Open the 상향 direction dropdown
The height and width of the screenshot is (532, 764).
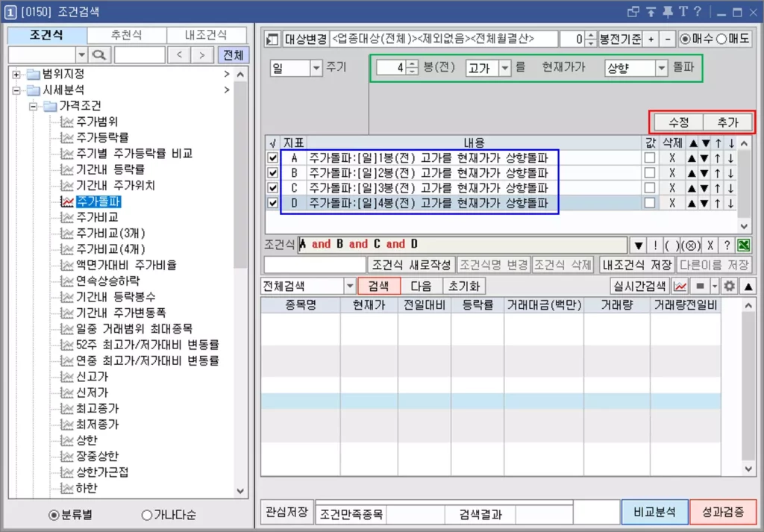point(661,68)
